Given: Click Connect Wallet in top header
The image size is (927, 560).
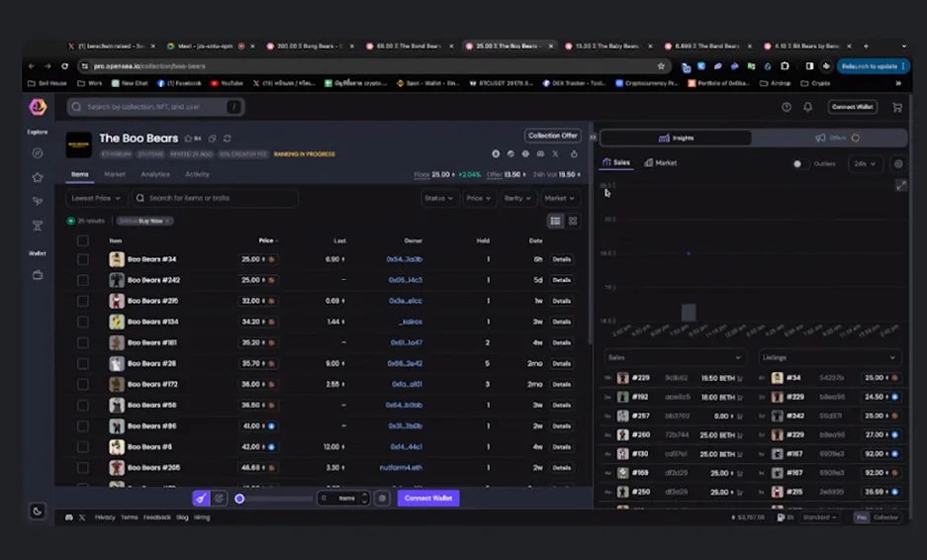Looking at the screenshot, I should point(852,107).
